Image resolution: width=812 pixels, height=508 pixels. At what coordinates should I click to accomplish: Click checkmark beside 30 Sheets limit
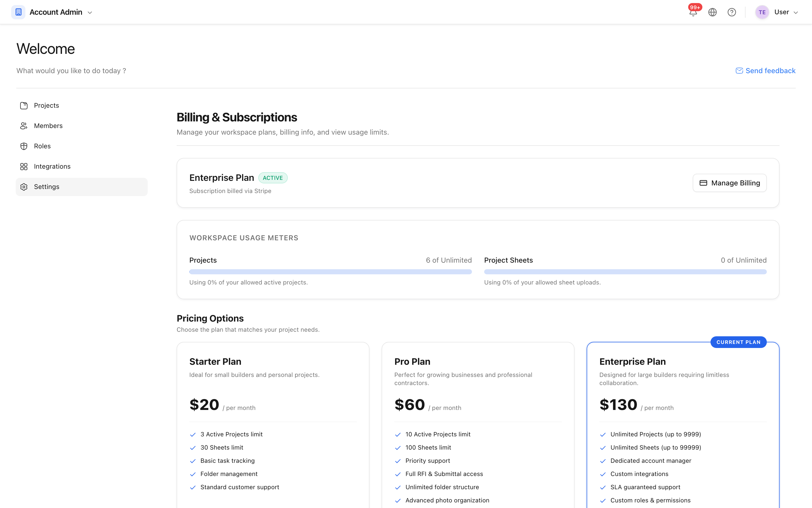point(193,448)
